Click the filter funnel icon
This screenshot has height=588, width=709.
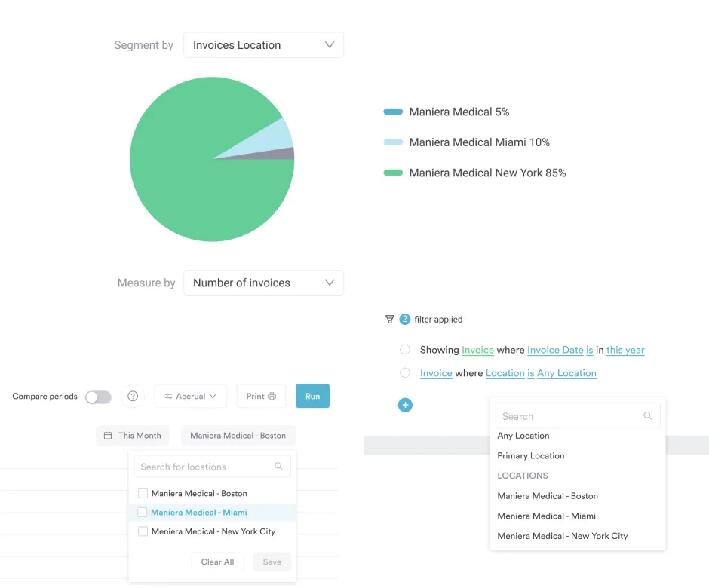(x=389, y=319)
